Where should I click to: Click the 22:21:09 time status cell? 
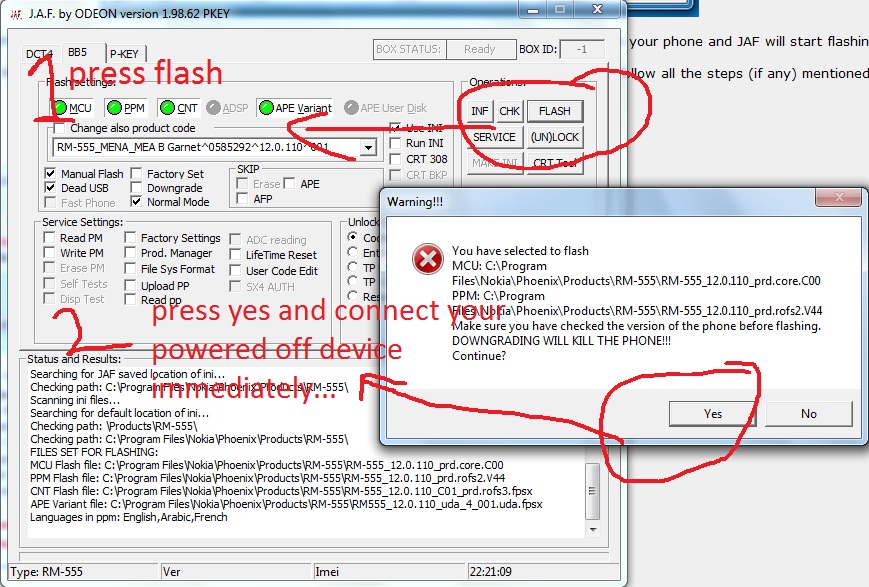pyautogui.click(x=544, y=571)
